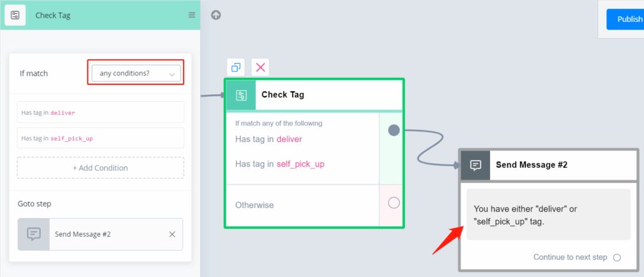644x277 pixels.
Task: Select the Send Message #2 node title
Action: [531, 165]
